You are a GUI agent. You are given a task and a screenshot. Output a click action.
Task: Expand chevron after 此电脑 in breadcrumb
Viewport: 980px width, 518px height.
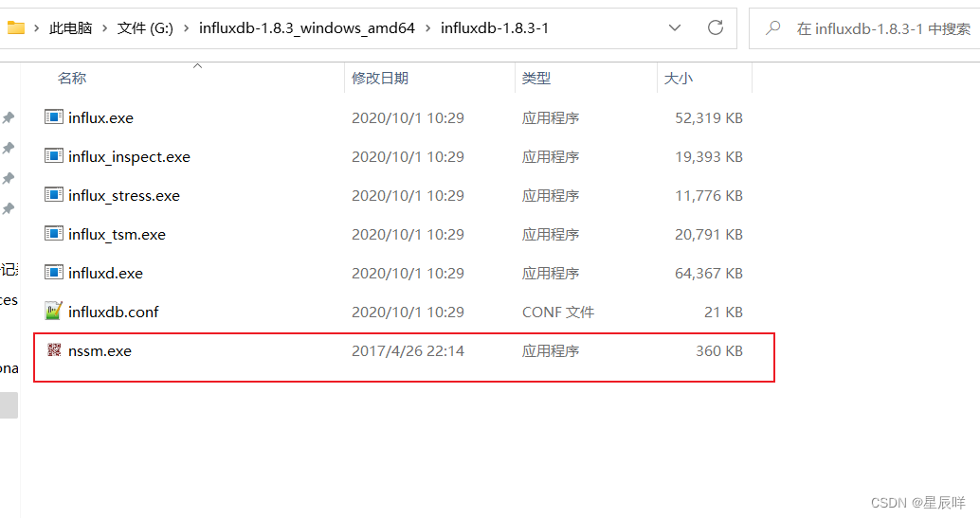click(x=104, y=28)
